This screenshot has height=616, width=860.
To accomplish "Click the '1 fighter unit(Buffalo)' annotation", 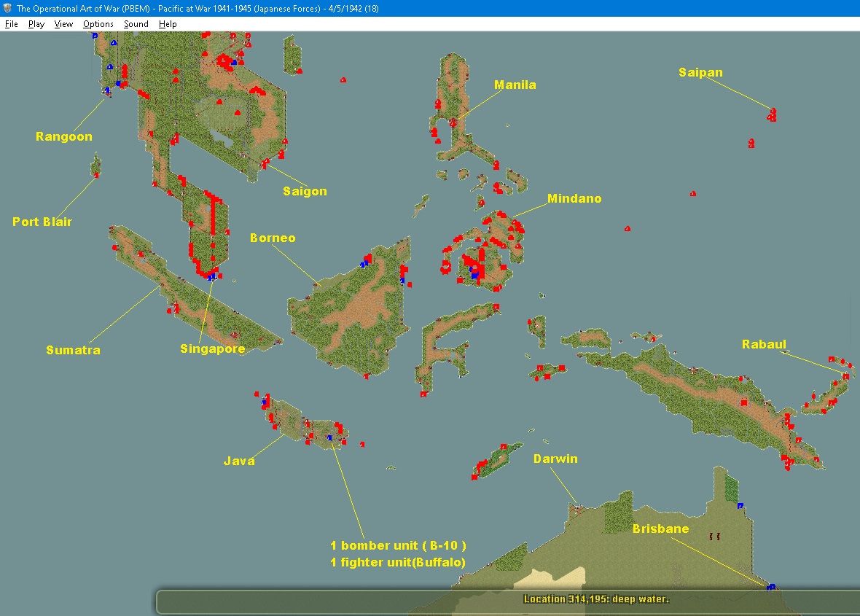I will pyautogui.click(x=398, y=562).
